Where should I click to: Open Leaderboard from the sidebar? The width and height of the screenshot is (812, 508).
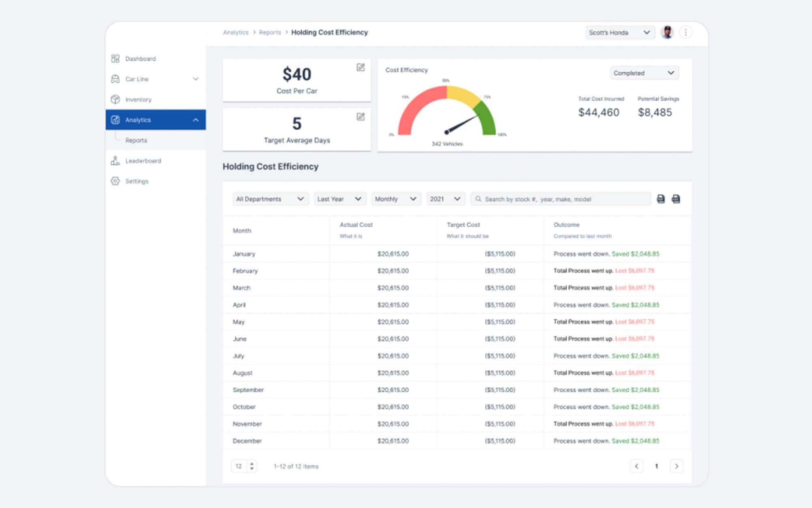143,161
